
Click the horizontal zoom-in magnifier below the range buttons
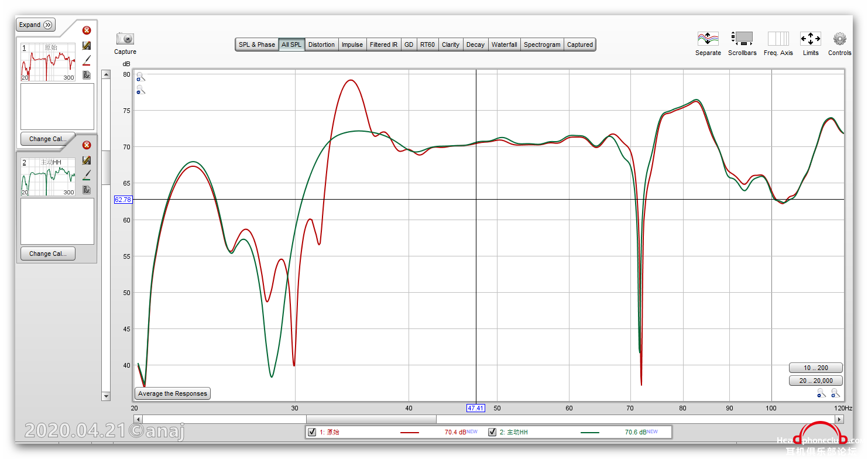pyautogui.click(x=835, y=393)
